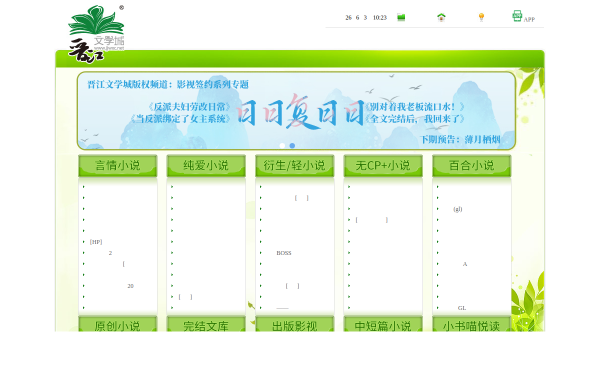Go to the 原创小说 section
The image size is (600, 375).
click(117, 324)
